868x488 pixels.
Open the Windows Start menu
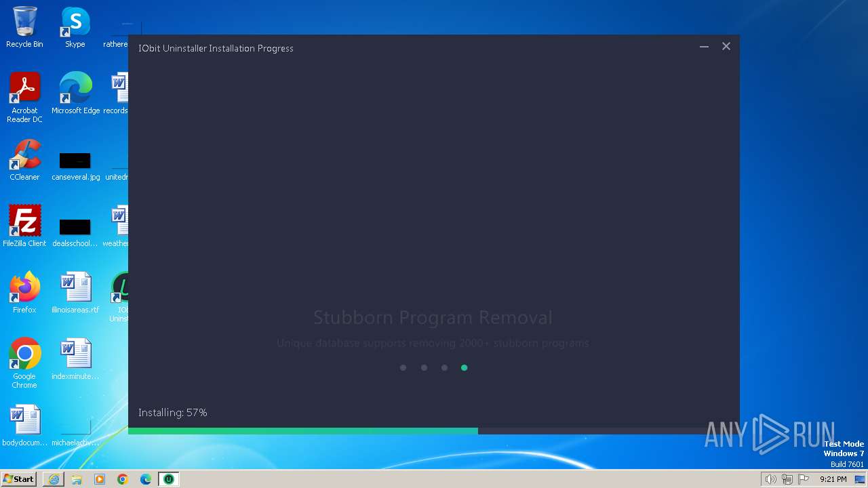[x=19, y=479]
